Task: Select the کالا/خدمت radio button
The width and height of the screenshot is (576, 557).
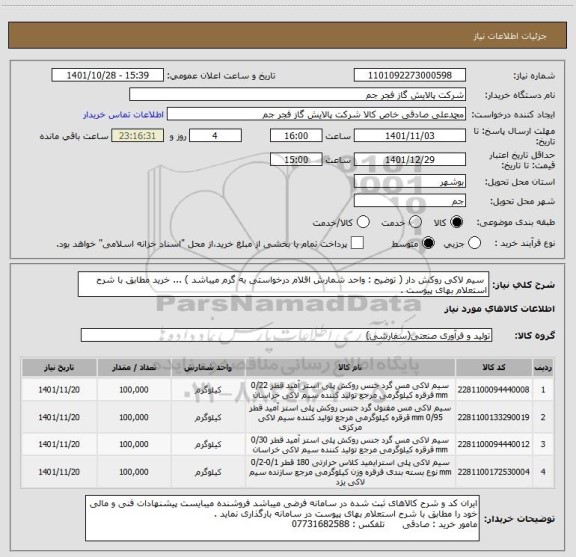Action: (363, 222)
